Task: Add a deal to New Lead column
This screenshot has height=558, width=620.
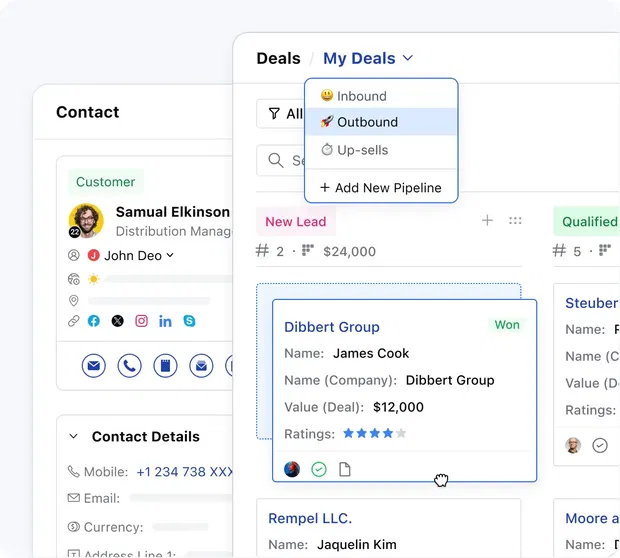Action: click(487, 220)
